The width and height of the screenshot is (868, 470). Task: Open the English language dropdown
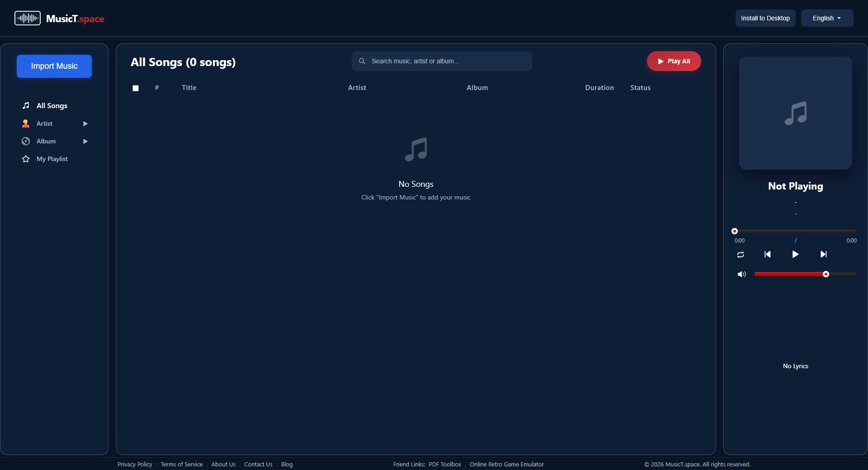(x=826, y=18)
